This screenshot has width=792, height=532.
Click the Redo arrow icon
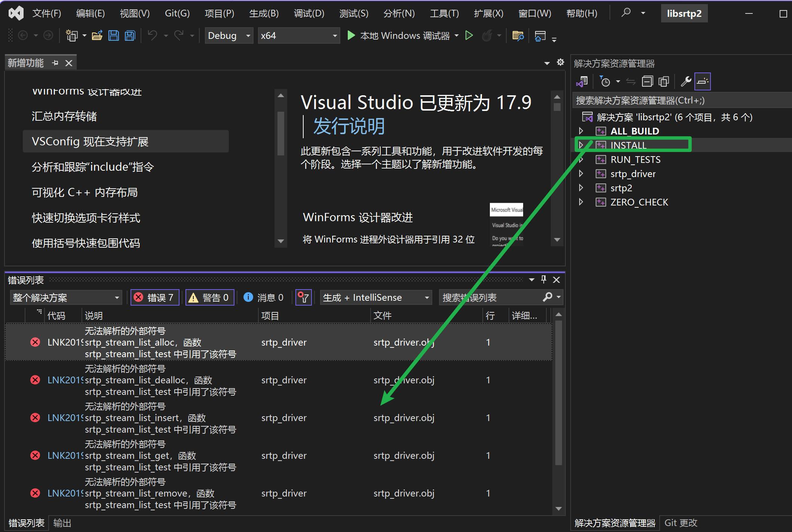(179, 35)
